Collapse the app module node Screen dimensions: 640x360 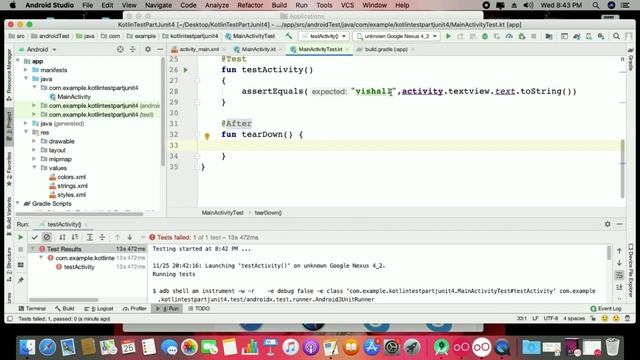click(x=18, y=61)
